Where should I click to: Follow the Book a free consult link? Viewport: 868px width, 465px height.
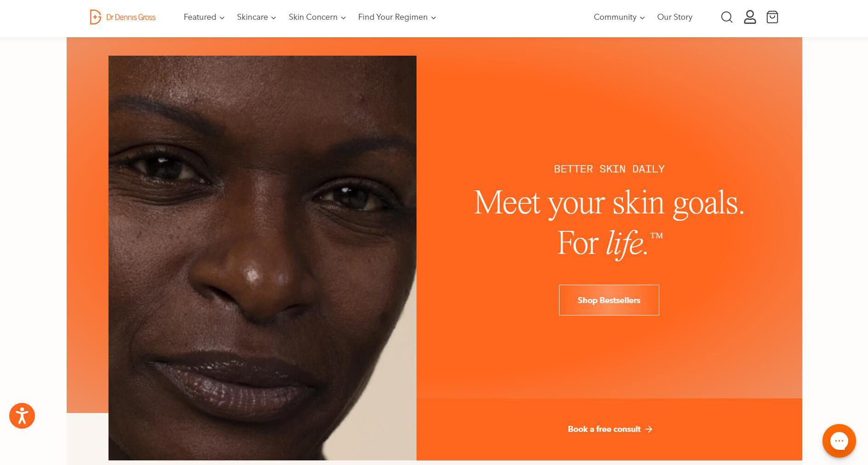[x=604, y=429]
